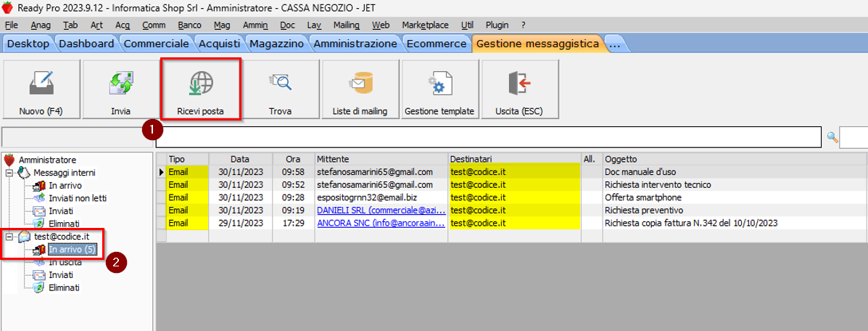Click the row selector arrow of first email
The image size is (868, 331).
pos(161,172)
